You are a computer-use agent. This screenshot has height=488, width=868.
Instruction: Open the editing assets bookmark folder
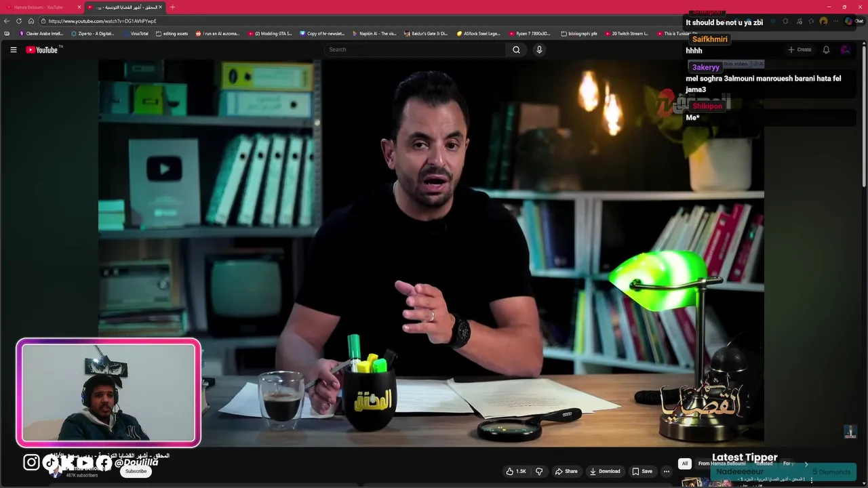[x=172, y=33]
